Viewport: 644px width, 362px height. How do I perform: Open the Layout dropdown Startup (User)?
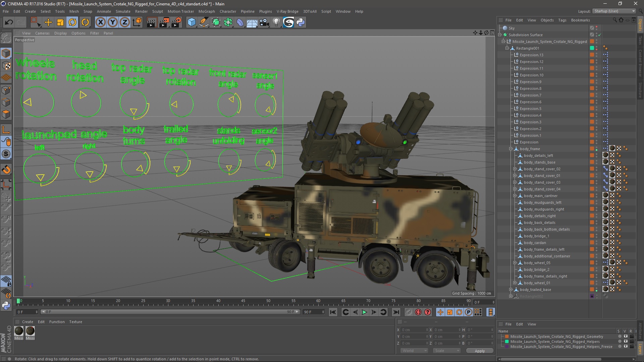click(x=614, y=11)
